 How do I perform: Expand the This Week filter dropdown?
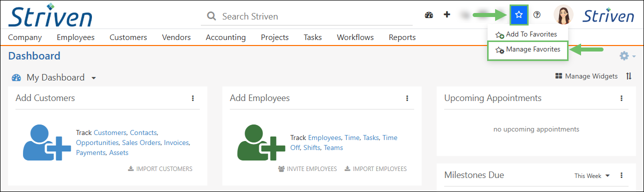pyautogui.click(x=592, y=175)
